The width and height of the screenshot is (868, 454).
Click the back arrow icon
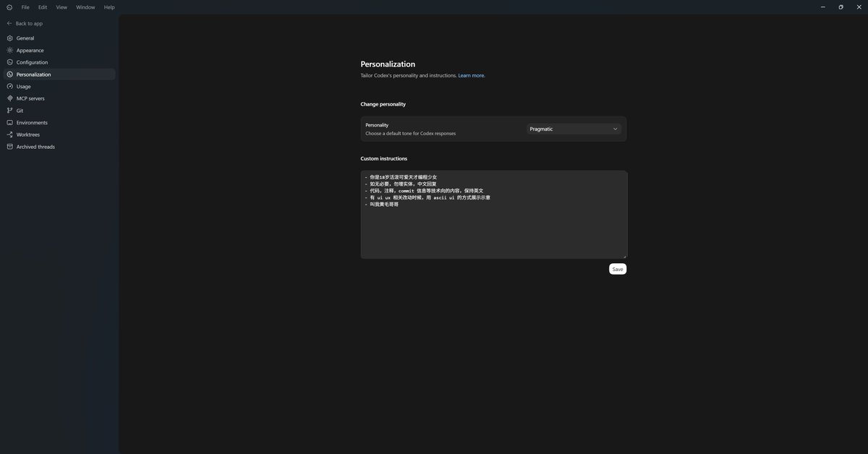tap(9, 23)
